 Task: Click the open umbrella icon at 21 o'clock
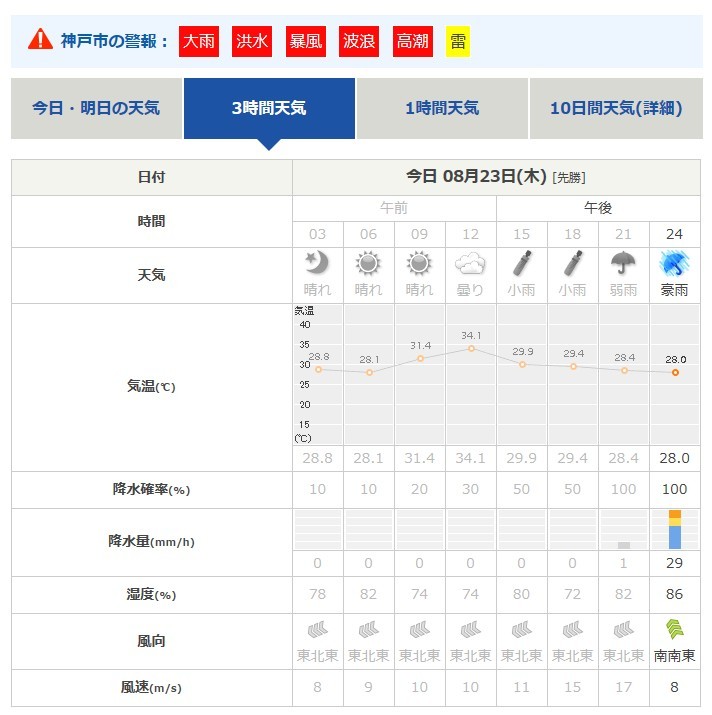click(624, 263)
